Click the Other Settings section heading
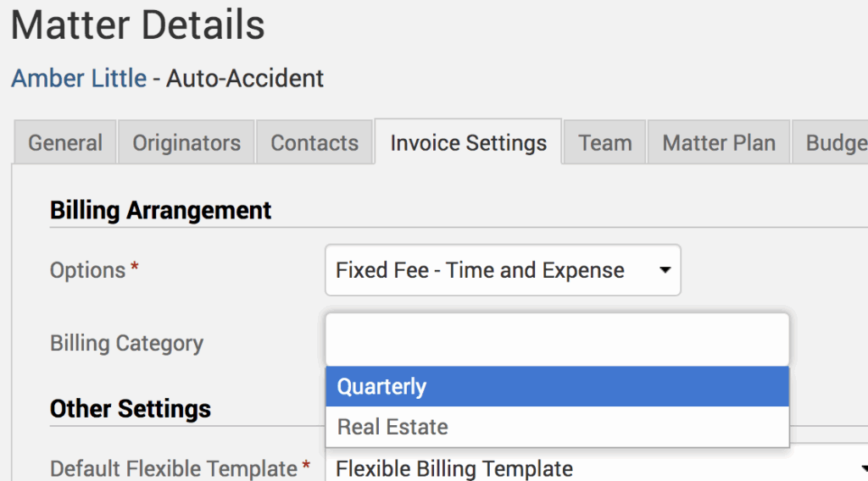This screenshot has width=868, height=481. point(131,409)
